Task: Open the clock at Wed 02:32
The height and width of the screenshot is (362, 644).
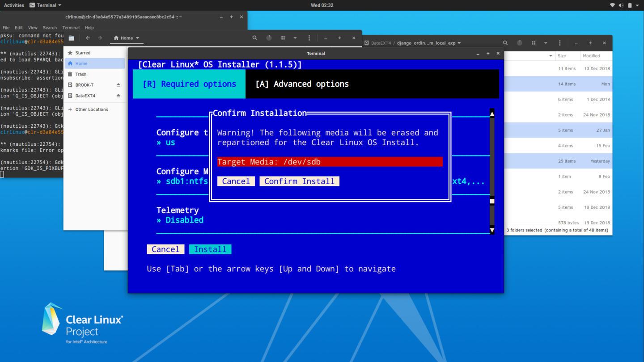Action: (322, 5)
